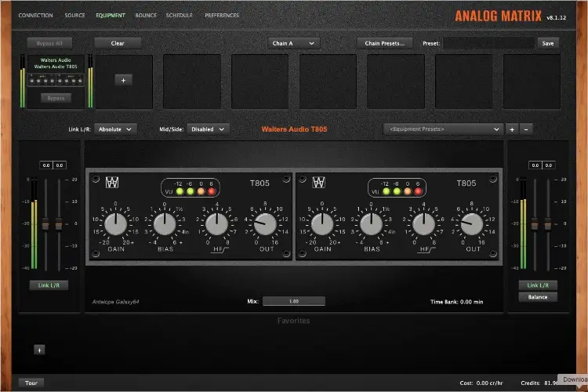
Task: Click minus button beside Equipment Presets
Action: [x=526, y=129]
